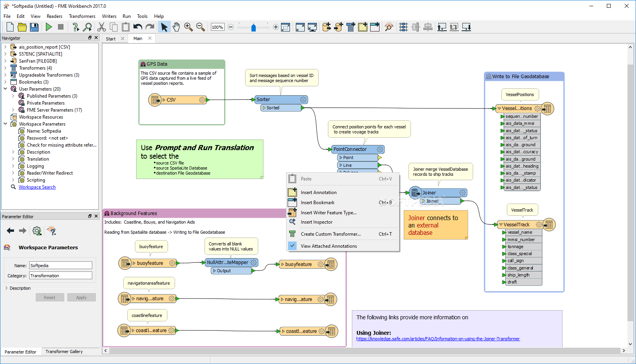Screen dimensions: 636x364
Task: Expand the S57ENC [SPATIALITE] node
Action: click(x=5, y=54)
